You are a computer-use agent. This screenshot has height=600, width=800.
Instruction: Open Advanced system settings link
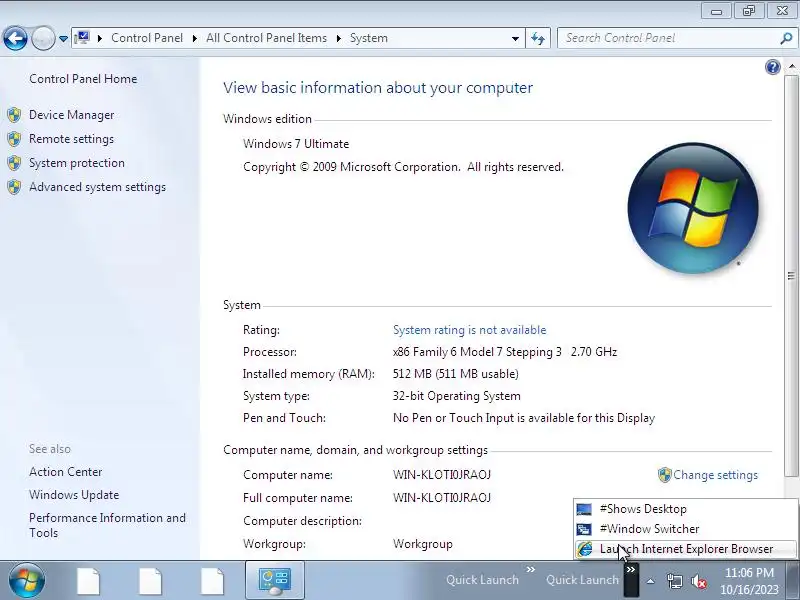97,187
